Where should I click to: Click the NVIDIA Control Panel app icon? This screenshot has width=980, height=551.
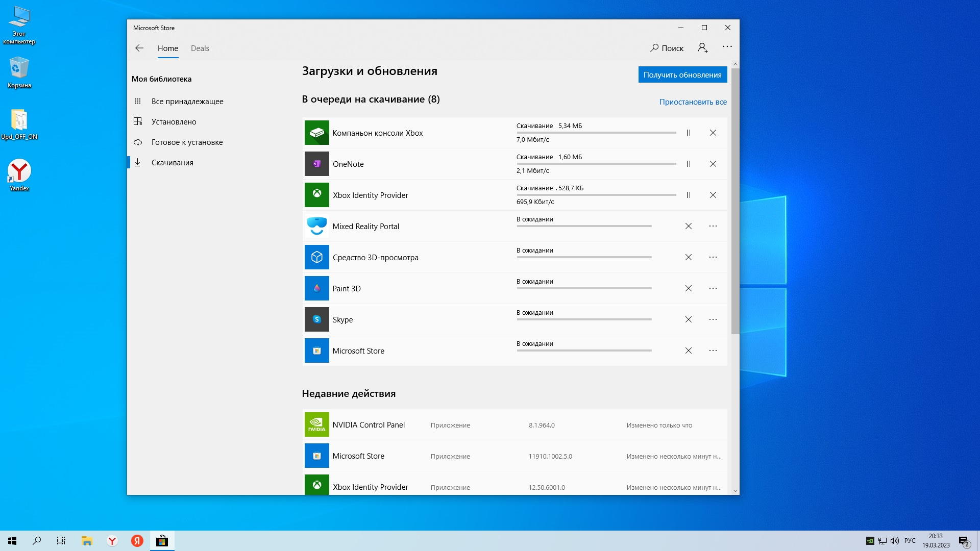pos(316,424)
